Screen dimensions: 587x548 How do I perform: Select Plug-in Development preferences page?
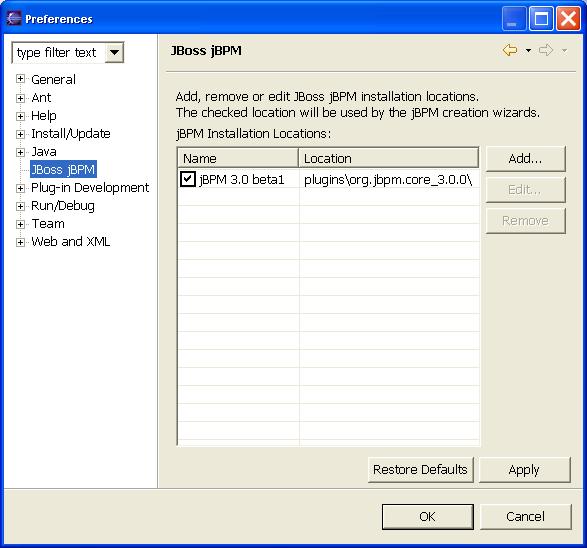point(90,188)
